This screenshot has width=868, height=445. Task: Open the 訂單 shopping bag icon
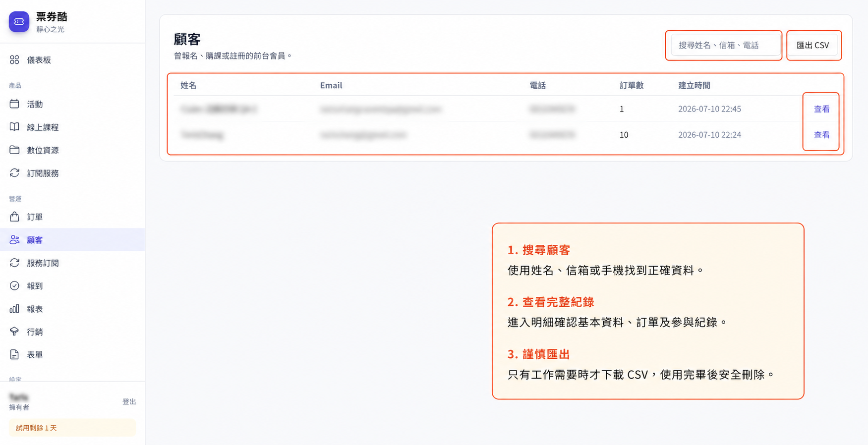(14, 217)
